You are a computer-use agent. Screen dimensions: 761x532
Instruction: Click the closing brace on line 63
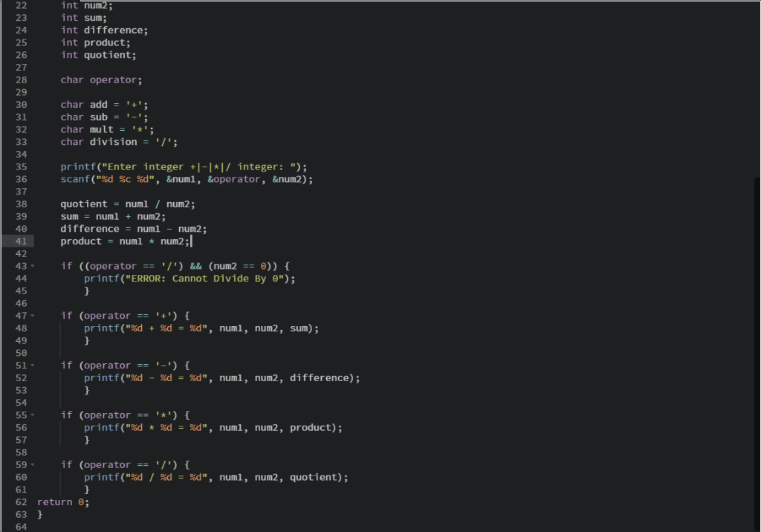coord(40,514)
